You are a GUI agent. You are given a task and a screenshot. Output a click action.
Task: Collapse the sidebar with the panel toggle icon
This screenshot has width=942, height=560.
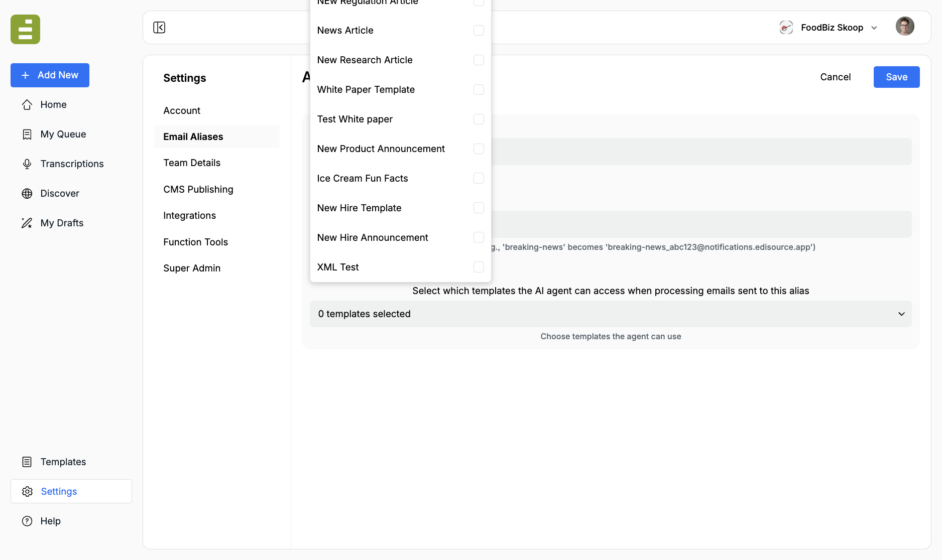click(159, 28)
